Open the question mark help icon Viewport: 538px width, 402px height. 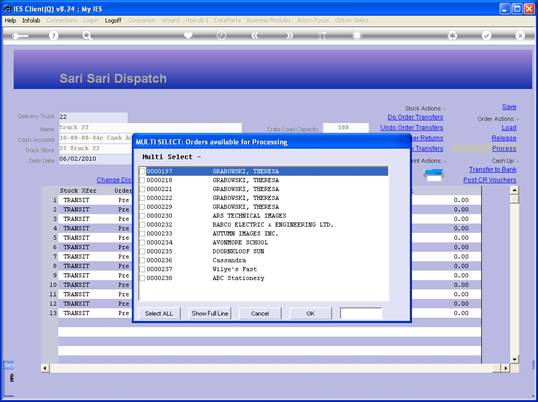coord(54,36)
